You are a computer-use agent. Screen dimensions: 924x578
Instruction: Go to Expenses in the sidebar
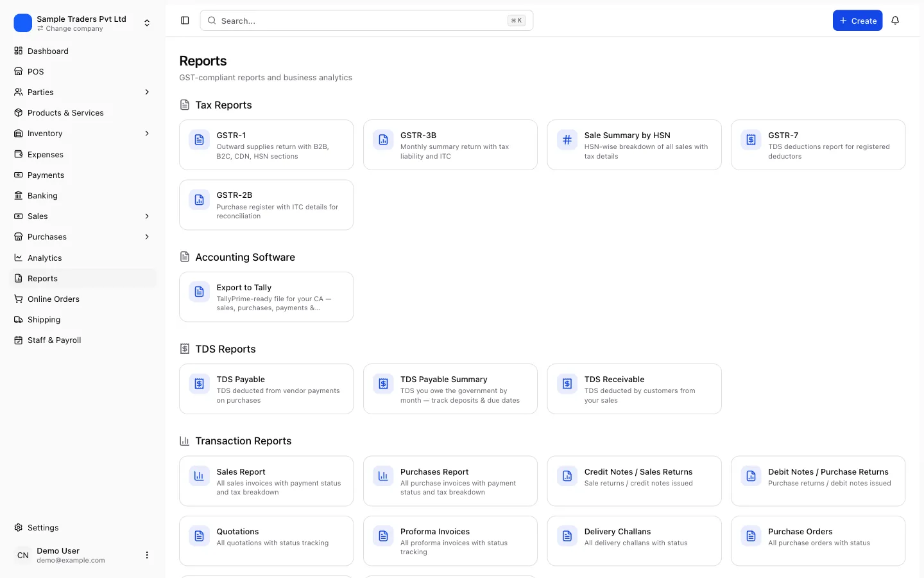point(83,155)
